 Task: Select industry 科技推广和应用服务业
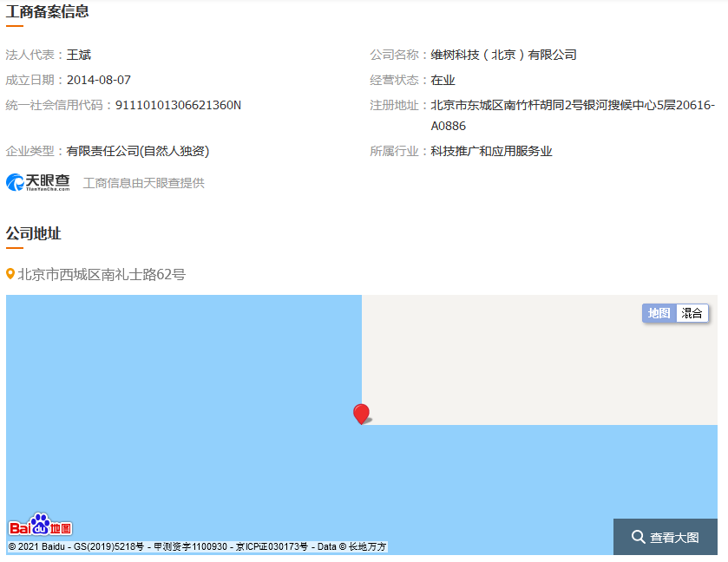pos(491,151)
